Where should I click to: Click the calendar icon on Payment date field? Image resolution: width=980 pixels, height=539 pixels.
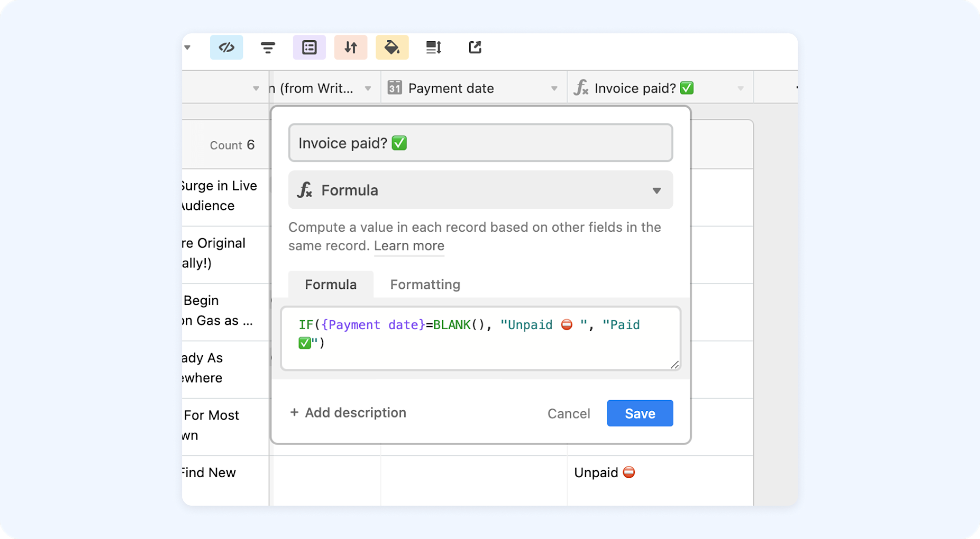coord(394,87)
